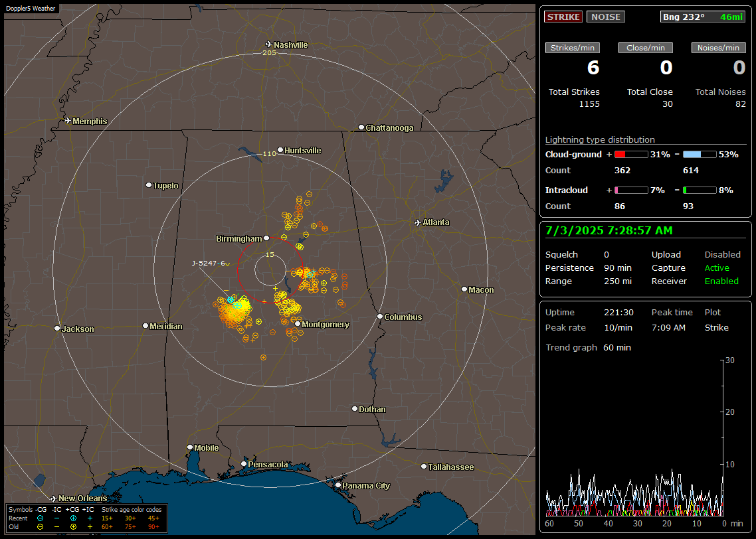Click the Memphis airport icon
Screen dimensions: 756x539
coord(67,120)
